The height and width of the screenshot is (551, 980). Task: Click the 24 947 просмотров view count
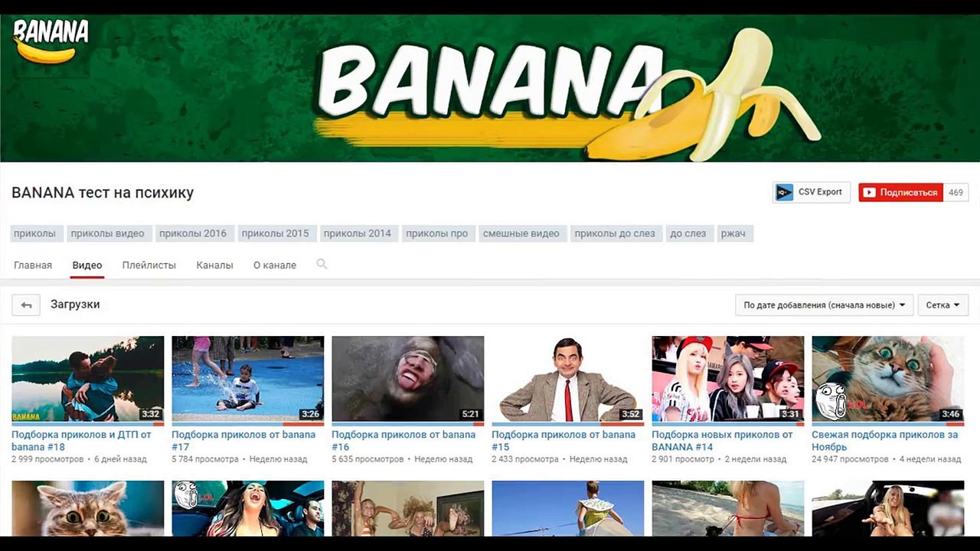click(850, 460)
